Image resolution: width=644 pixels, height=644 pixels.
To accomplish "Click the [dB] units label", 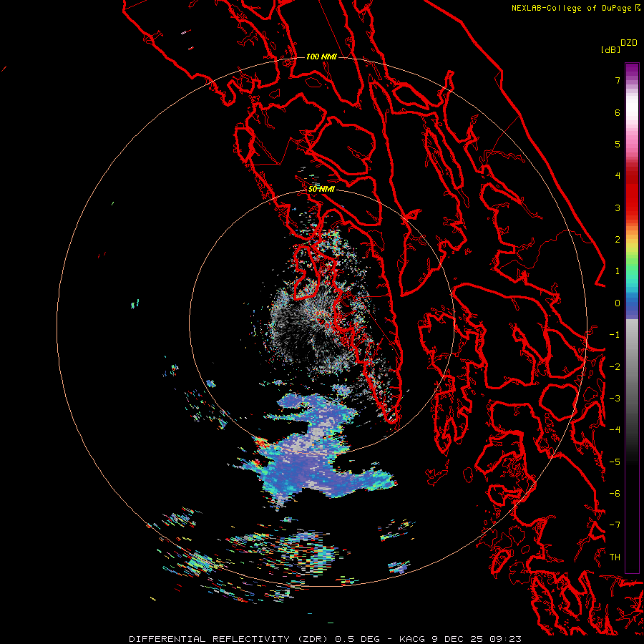I will click(x=610, y=49).
